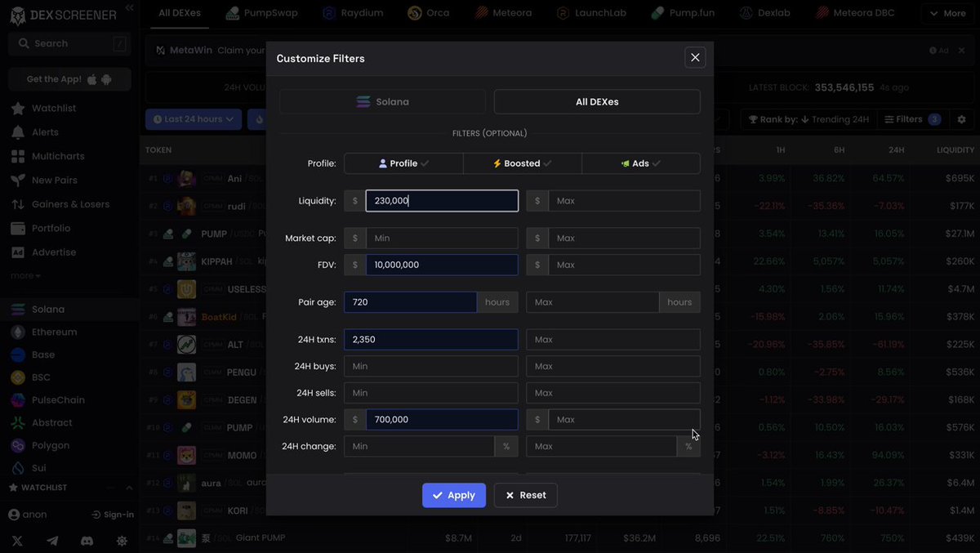This screenshot has height=553, width=980.
Task: Edit the 24H txns minimum field
Action: (x=431, y=339)
